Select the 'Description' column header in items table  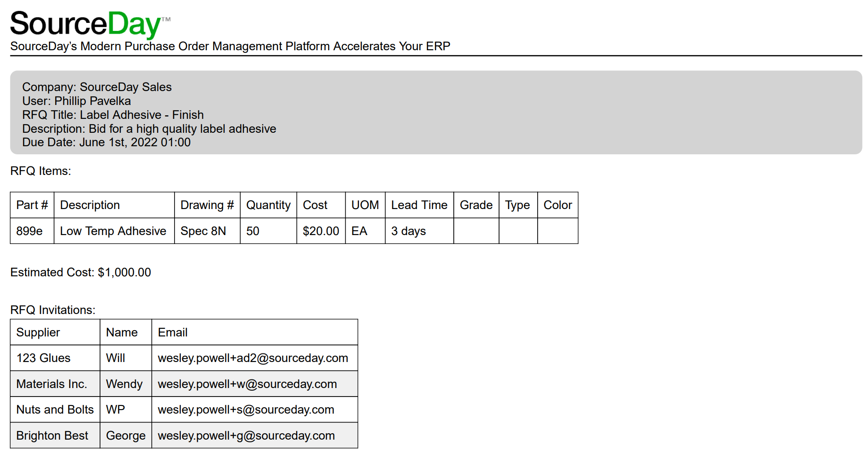pos(114,205)
